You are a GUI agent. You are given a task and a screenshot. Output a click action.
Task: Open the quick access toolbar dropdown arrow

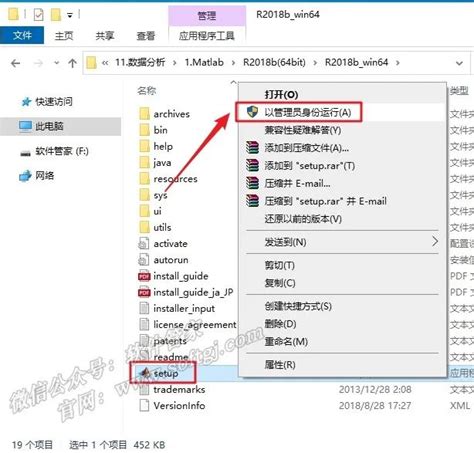click(70, 15)
